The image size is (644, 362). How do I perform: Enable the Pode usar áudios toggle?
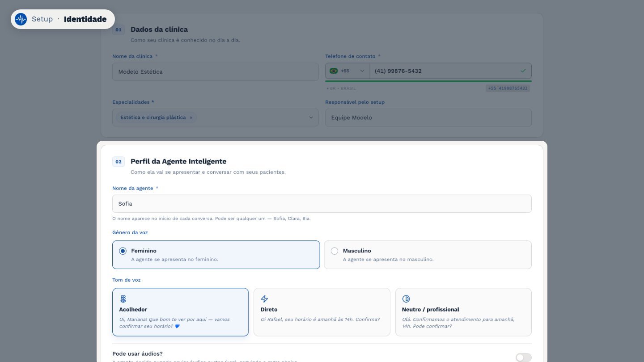(523, 358)
